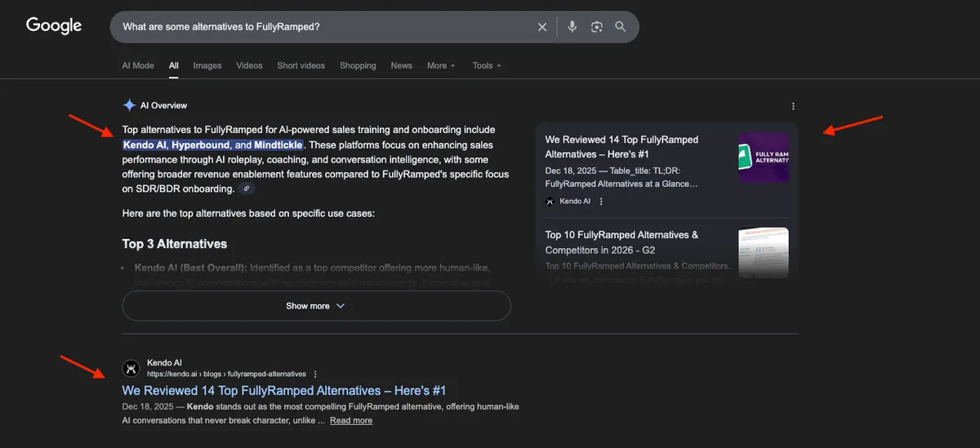This screenshot has height=448, width=980.
Task: Submit search with magnifier icon
Action: pos(621,27)
